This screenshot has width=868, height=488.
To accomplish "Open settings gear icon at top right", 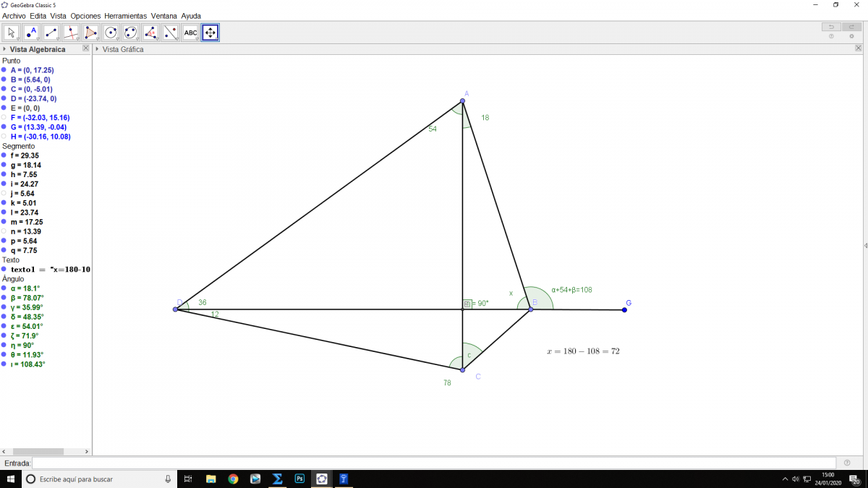I will [851, 36].
